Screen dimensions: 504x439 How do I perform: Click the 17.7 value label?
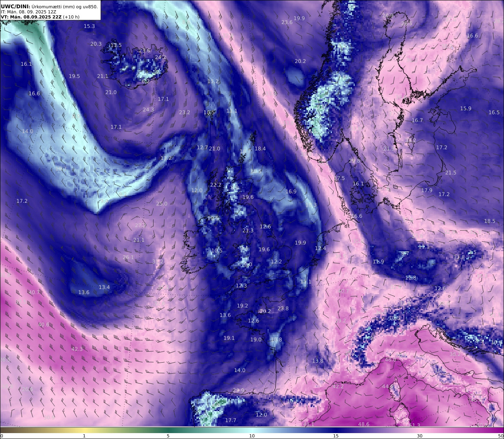tap(231, 420)
